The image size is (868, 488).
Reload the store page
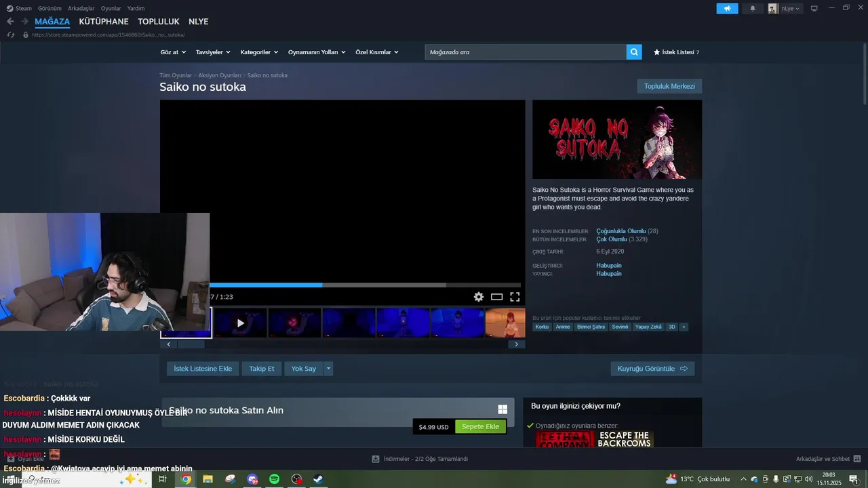click(11, 35)
